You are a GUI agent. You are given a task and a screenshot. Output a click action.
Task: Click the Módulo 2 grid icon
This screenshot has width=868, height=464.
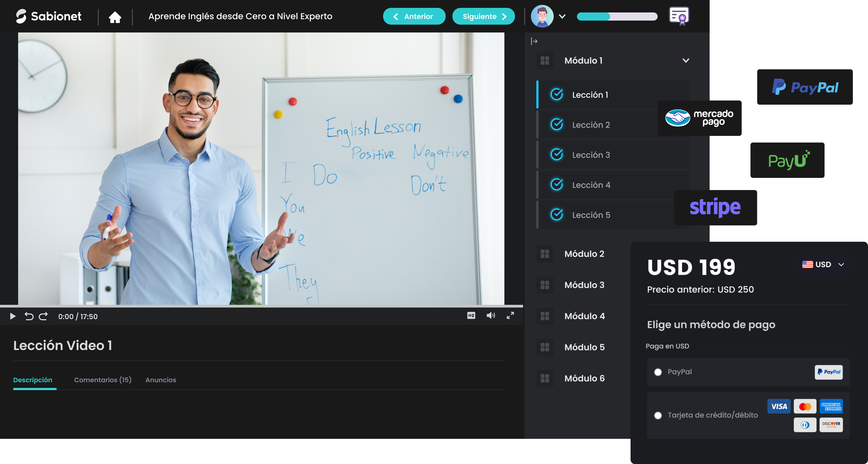[x=544, y=254]
